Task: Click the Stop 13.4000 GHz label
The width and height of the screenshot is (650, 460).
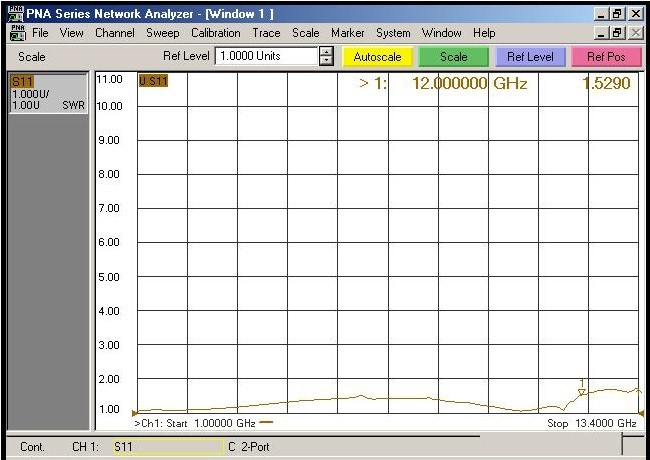Action: pyautogui.click(x=592, y=424)
